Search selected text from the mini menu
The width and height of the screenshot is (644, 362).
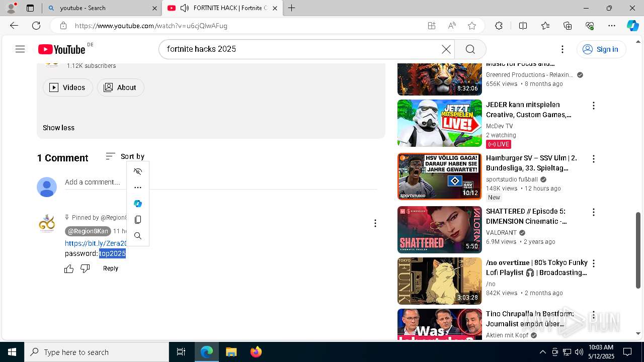coord(138,236)
